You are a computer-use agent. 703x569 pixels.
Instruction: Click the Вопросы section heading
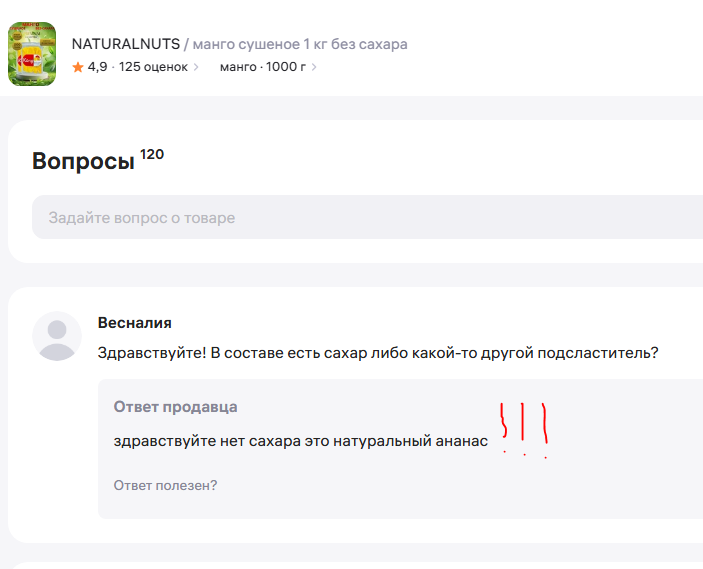click(x=83, y=161)
